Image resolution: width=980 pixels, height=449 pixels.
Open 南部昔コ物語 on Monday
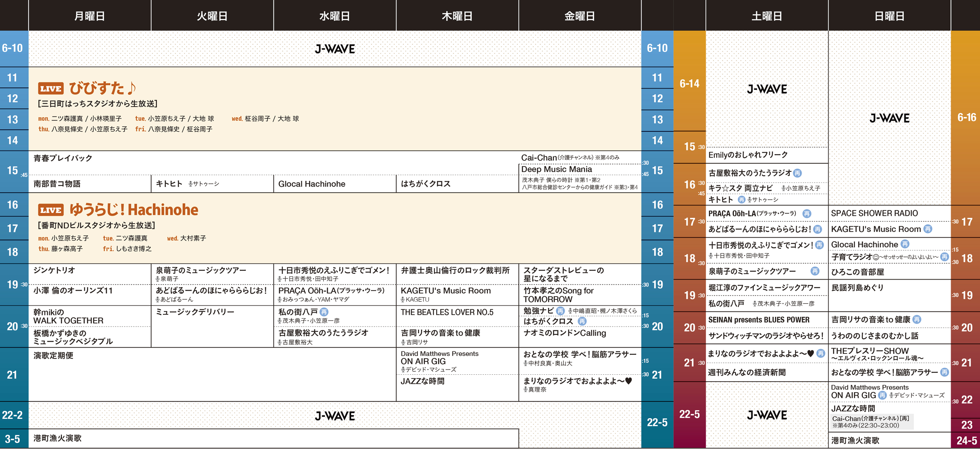57,184
